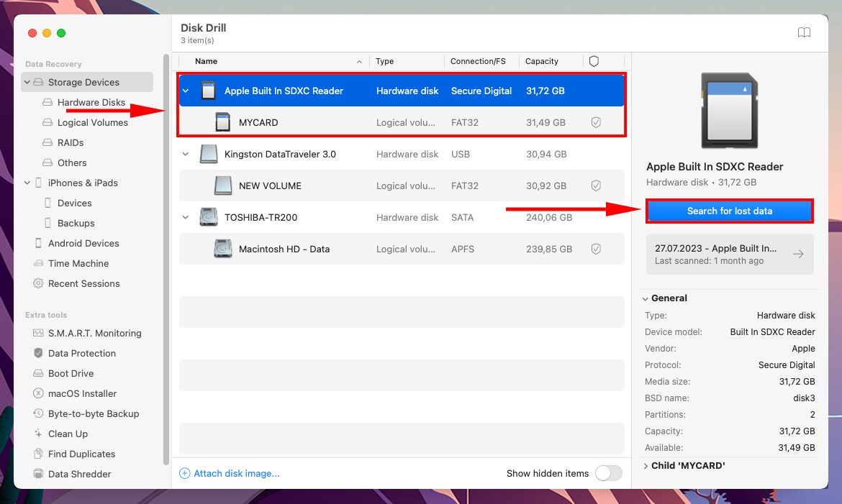Click the protection shield column header
The width and height of the screenshot is (842, 504).
[594, 61]
